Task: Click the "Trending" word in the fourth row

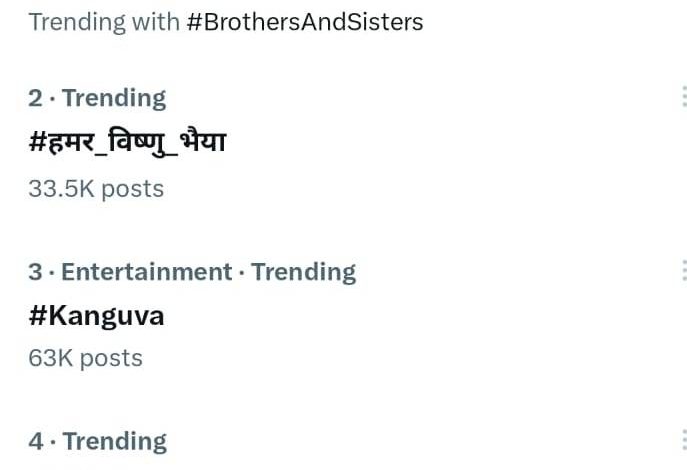Action: coord(114,441)
